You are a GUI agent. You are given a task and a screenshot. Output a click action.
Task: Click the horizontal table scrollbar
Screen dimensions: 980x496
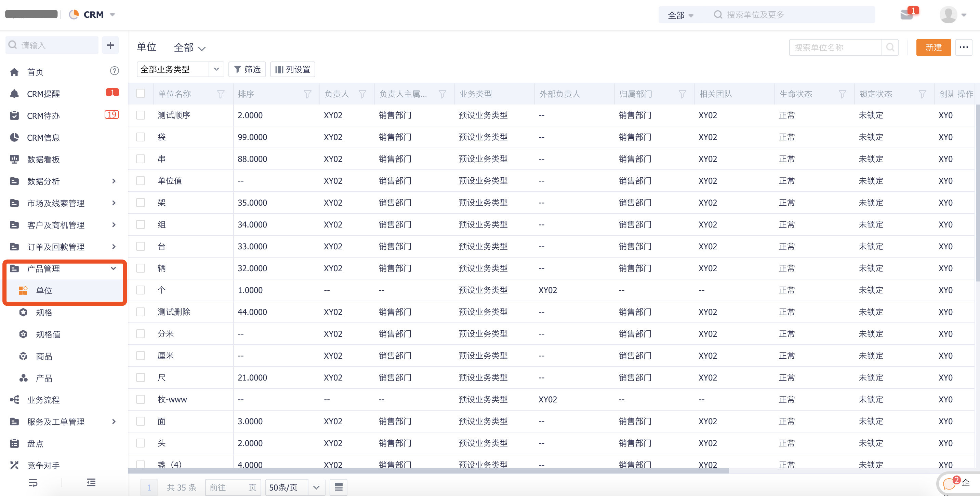[x=428, y=470]
